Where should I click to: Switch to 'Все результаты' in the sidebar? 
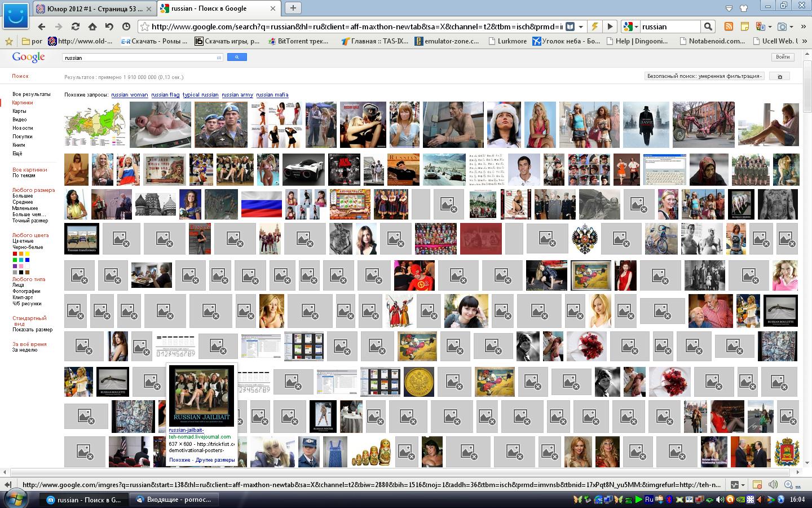coord(32,94)
